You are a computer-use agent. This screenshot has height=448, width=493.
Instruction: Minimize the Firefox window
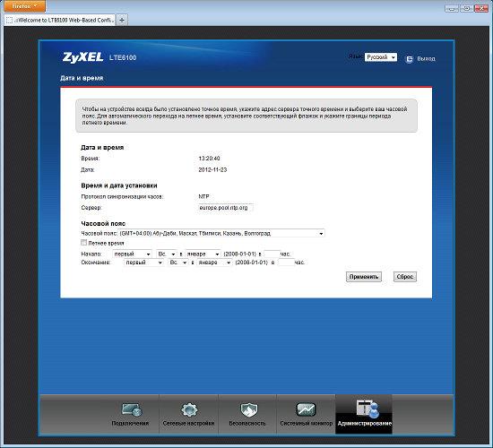coord(452,8)
